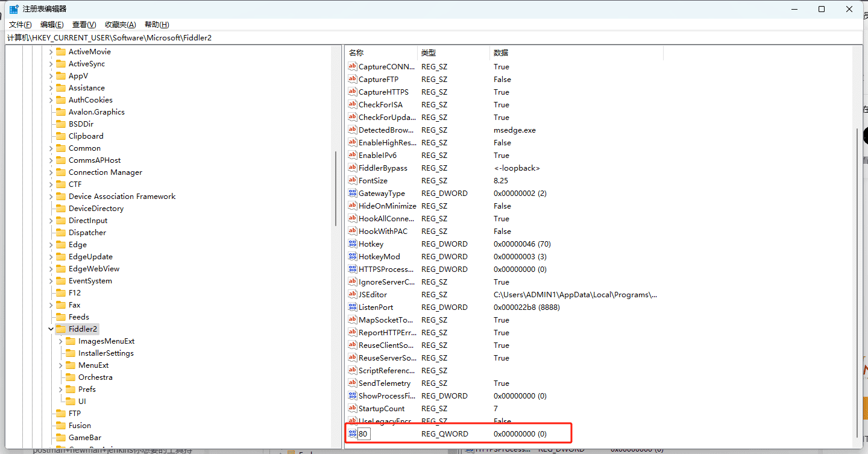868x454 pixels.
Task: Click the ListenPort DWORD value icon
Action: [353, 307]
